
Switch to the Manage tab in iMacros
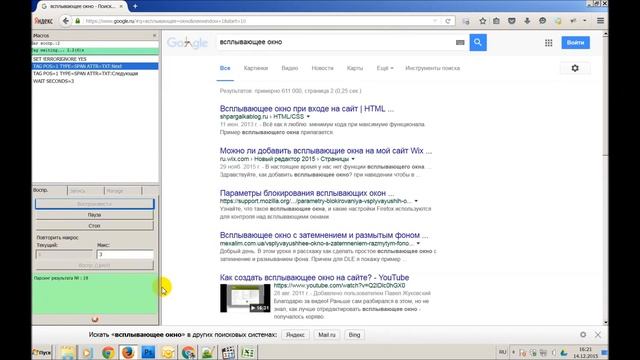coord(123,191)
